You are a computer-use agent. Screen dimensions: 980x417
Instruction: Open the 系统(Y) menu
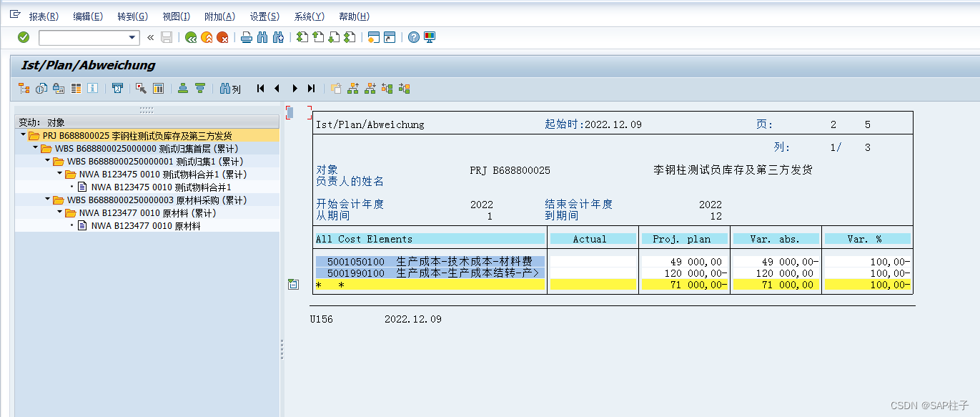(x=309, y=16)
